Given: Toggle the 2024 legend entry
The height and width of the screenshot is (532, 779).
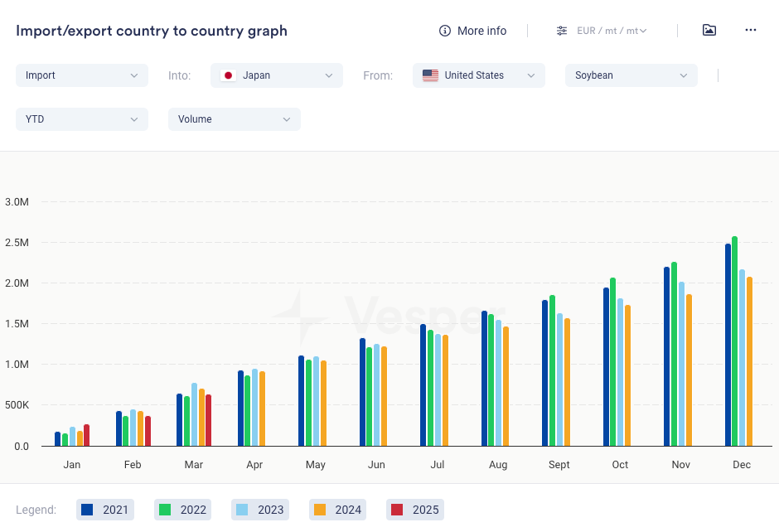Looking at the screenshot, I should (x=337, y=510).
